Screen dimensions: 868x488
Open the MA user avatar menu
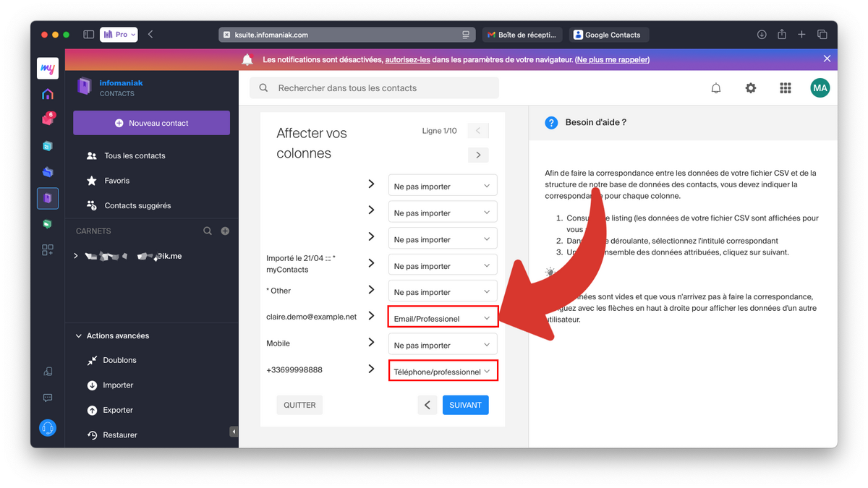click(820, 88)
